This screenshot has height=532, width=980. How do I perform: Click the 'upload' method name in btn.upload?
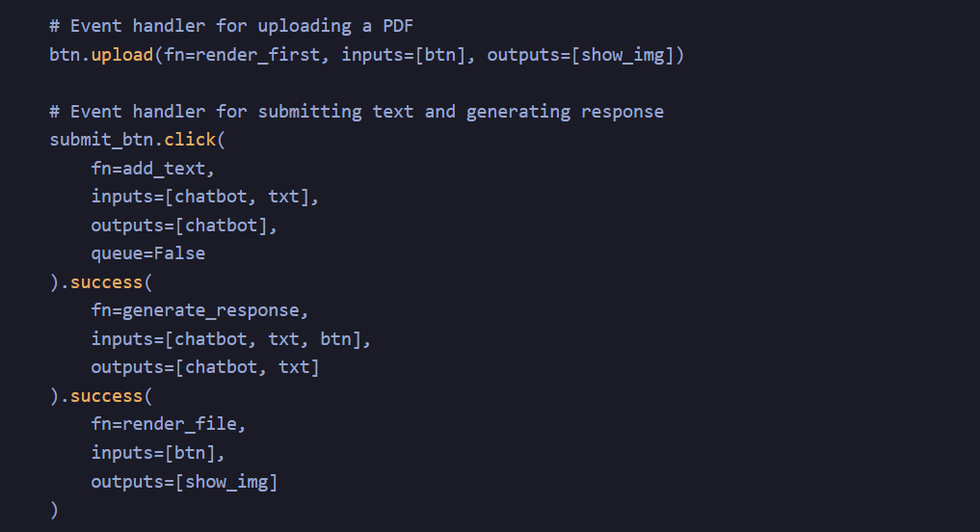point(122,55)
